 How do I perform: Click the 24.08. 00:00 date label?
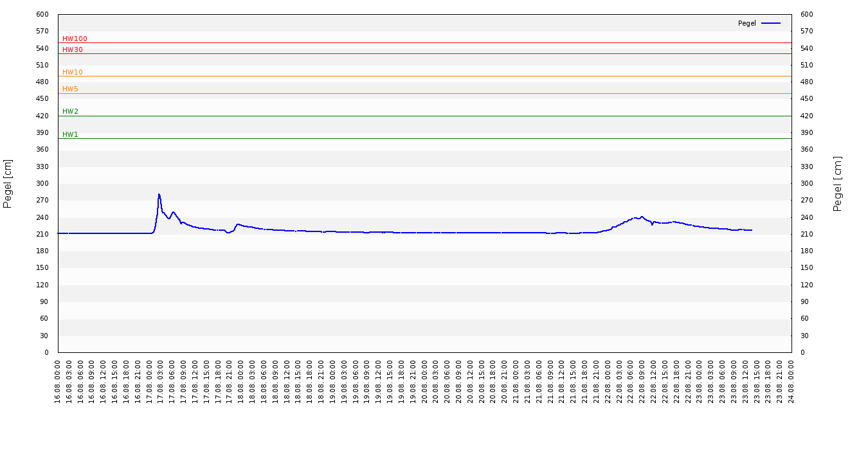[x=791, y=381]
